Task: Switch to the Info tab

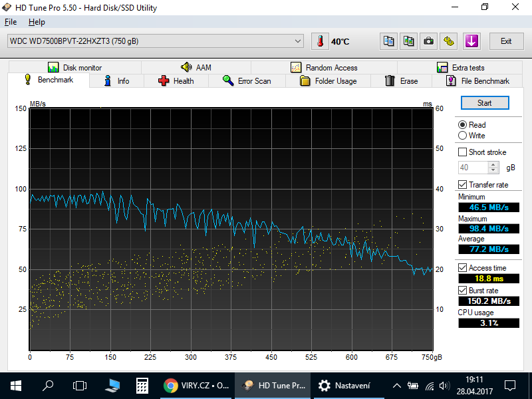Action: [117, 81]
